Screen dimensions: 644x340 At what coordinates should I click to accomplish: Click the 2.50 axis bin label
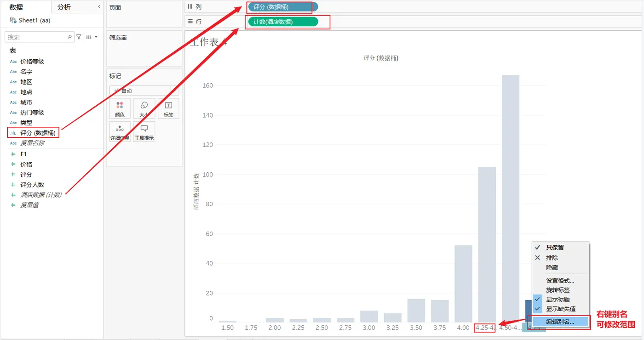tap(322, 328)
